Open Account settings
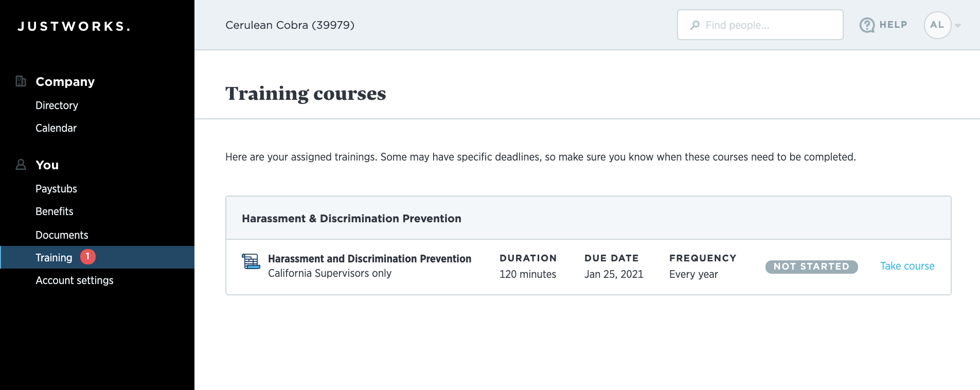The height and width of the screenshot is (390, 980). [74, 280]
